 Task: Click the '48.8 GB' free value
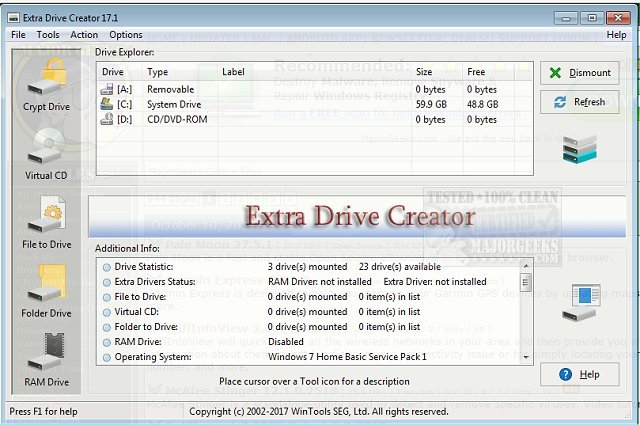(482, 104)
